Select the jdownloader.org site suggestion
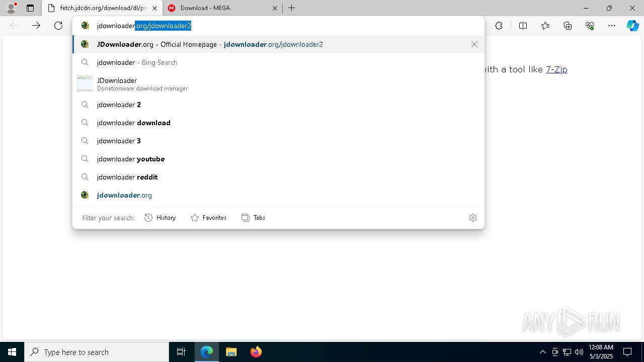644x362 pixels. pyautogui.click(x=278, y=195)
